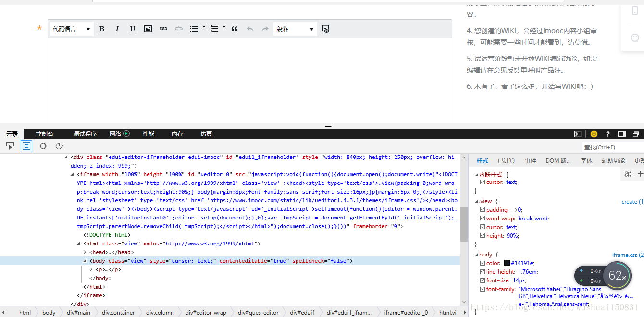Uncheck the color #14191e property

coord(483,263)
